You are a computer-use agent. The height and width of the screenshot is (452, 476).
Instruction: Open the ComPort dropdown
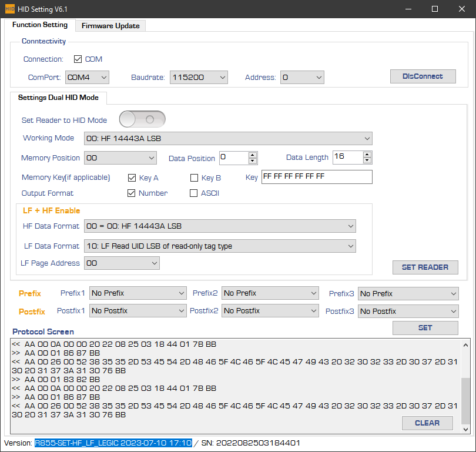(x=87, y=77)
